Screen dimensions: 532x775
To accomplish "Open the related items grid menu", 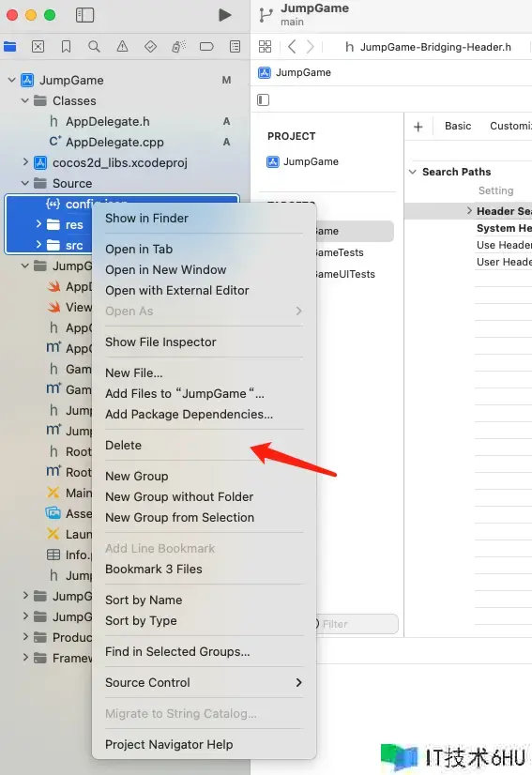I will (x=265, y=47).
